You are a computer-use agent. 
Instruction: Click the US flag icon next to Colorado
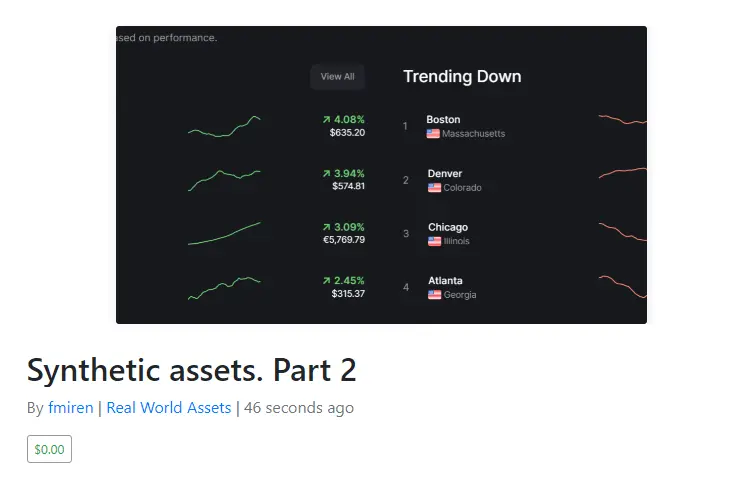pos(434,188)
